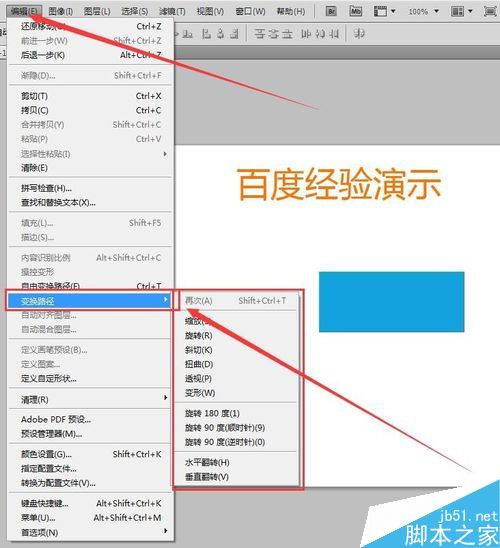Select 旋转 90 度(顺时针)(9) submenu entry
The height and width of the screenshot is (548, 500).
tap(236, 428)
